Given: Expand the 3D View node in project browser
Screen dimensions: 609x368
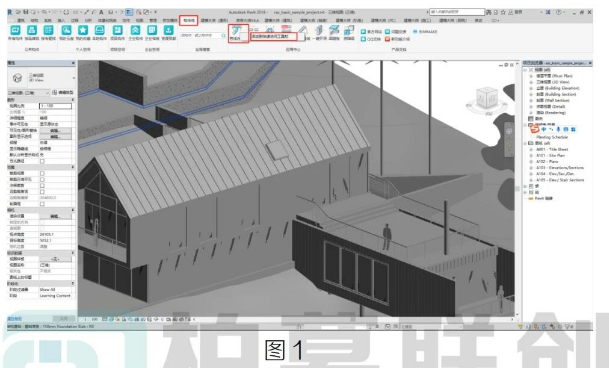Looking at the screenshot, I should 531,82.
